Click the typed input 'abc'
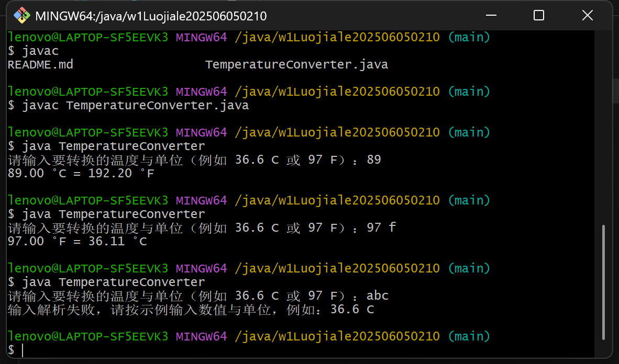This screenshot has width=619, height=364. 377,296
